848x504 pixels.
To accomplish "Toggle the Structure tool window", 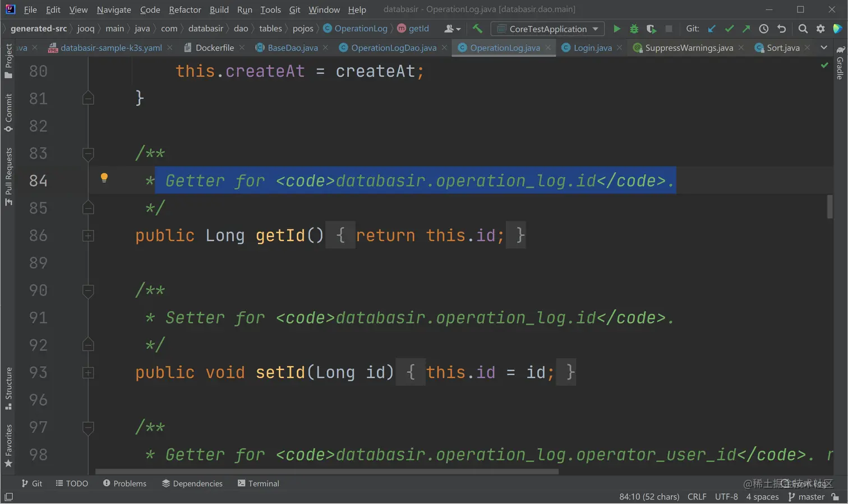I will point(8,388).
